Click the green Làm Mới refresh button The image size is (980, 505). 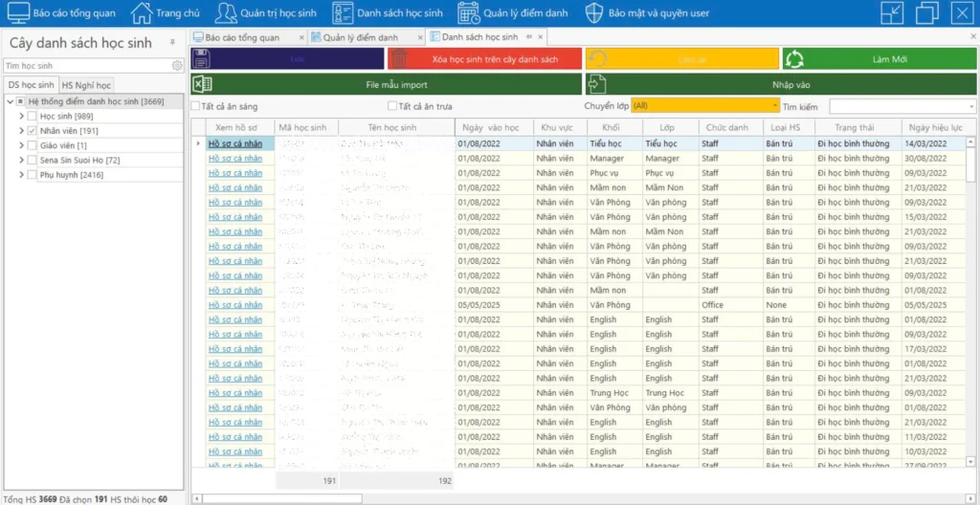coord(880,58)
